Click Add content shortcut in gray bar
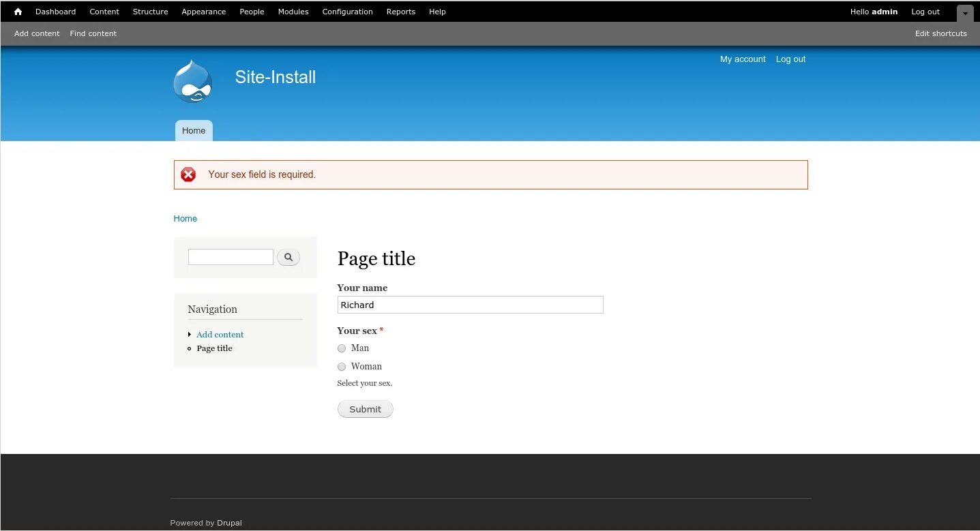 click(x=37, y=33)
